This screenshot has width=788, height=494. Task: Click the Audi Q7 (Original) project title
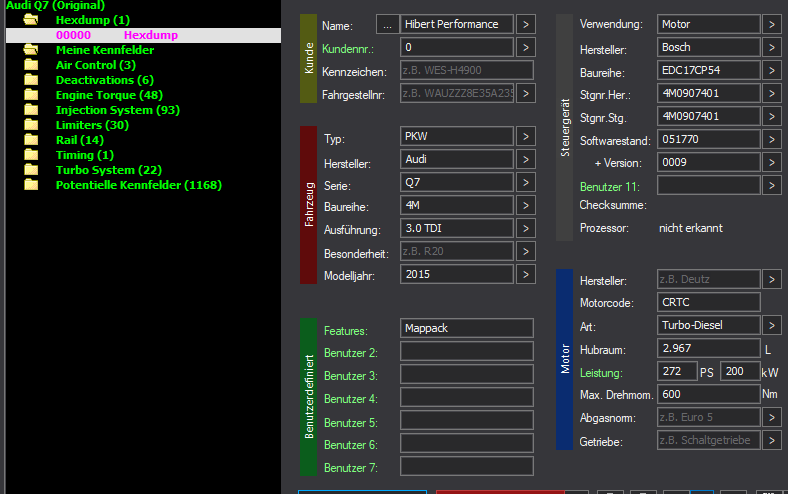point(55,6)
